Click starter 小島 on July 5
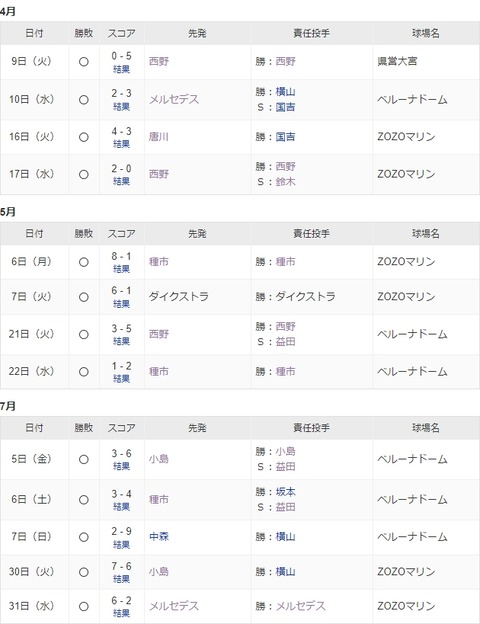Screen dimensions: 480x624 click(x=159, y=459)
